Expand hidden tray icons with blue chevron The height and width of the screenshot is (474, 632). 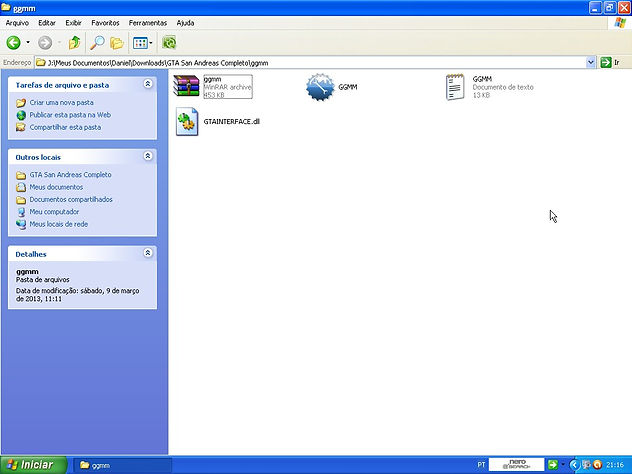574,465
